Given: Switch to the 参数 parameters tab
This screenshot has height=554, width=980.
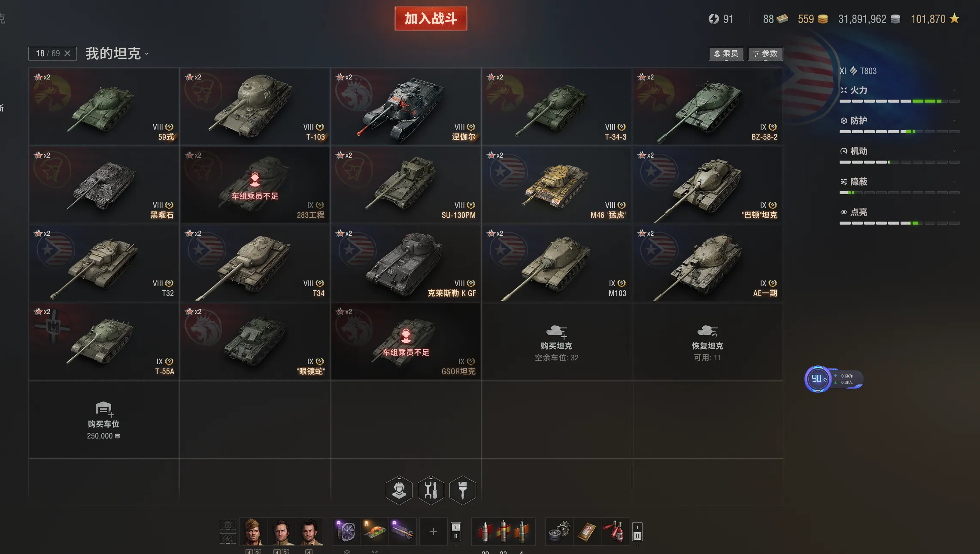Looking at the screenshot, I should coord(765,53).
